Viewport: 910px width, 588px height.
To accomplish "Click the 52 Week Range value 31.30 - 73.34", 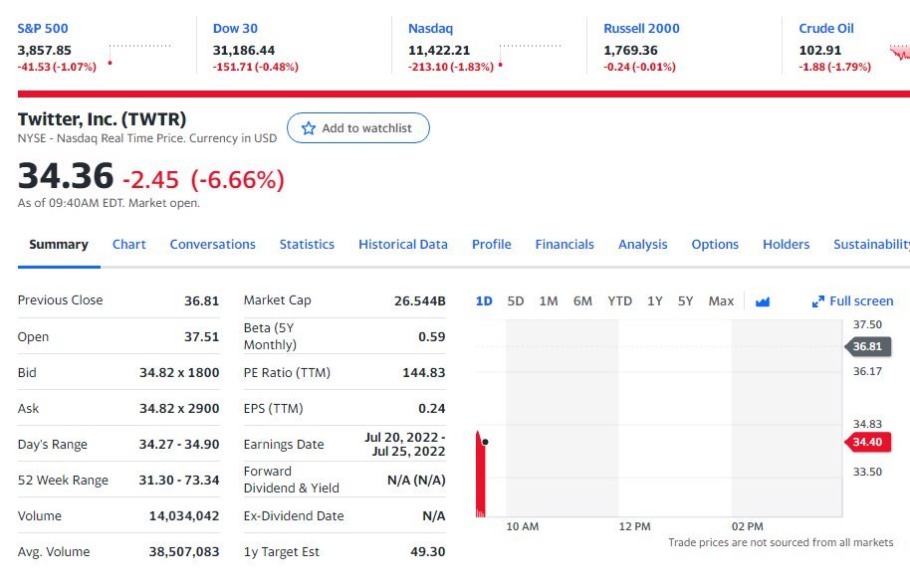I will point(179,481).
